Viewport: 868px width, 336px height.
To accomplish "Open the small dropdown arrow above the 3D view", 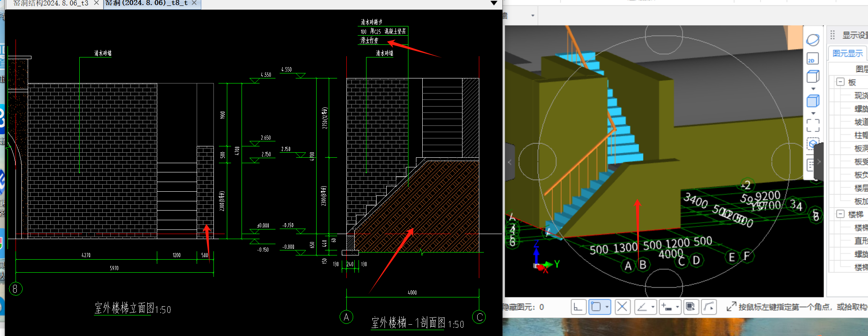I will [533, 16].
